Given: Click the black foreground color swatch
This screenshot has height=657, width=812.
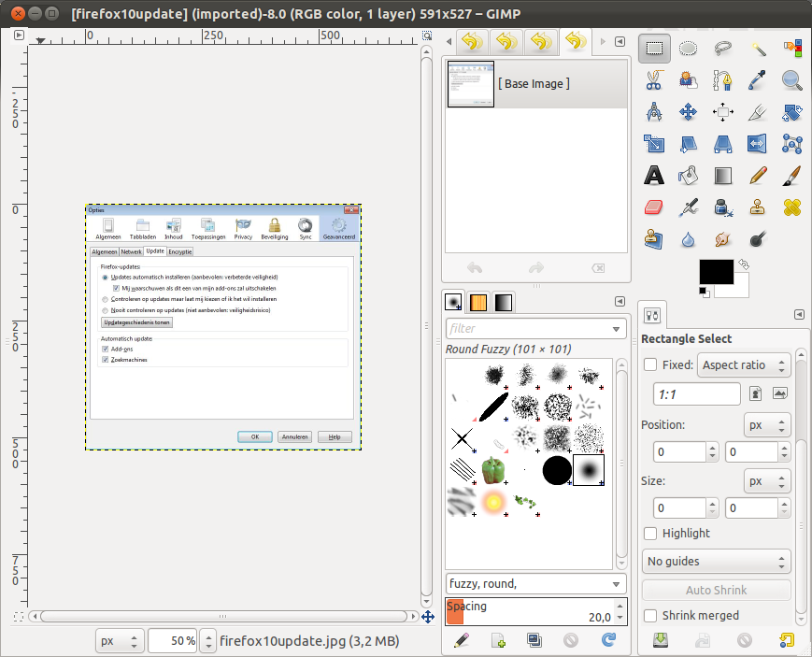Looking at the screenshot, I should click(715, 273).
